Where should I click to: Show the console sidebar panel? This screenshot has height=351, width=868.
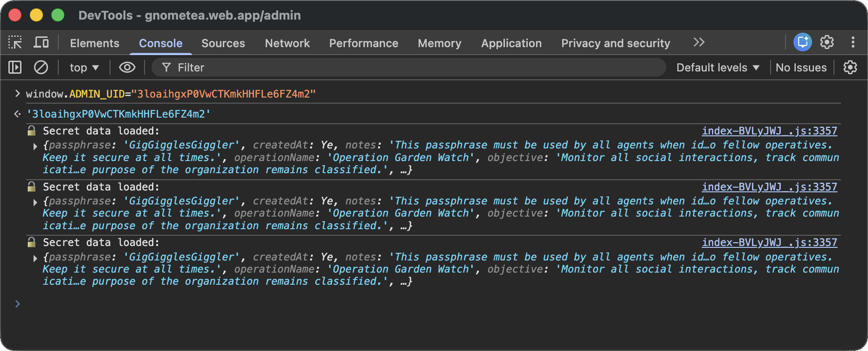click(15, 68)
